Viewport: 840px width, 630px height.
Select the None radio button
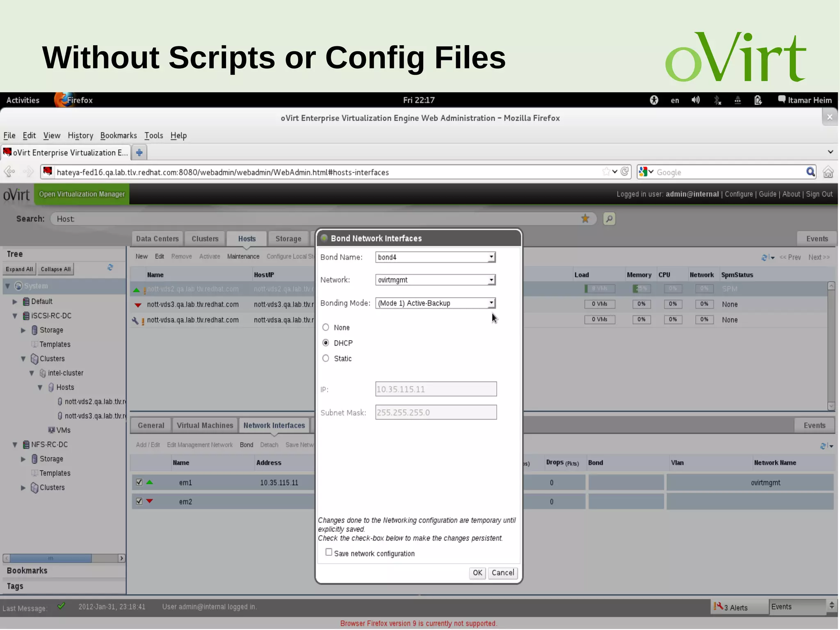coord(326,327)
